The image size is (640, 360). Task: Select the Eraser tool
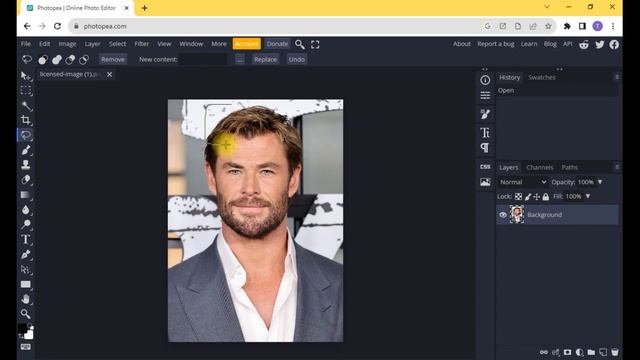(26, 180)
